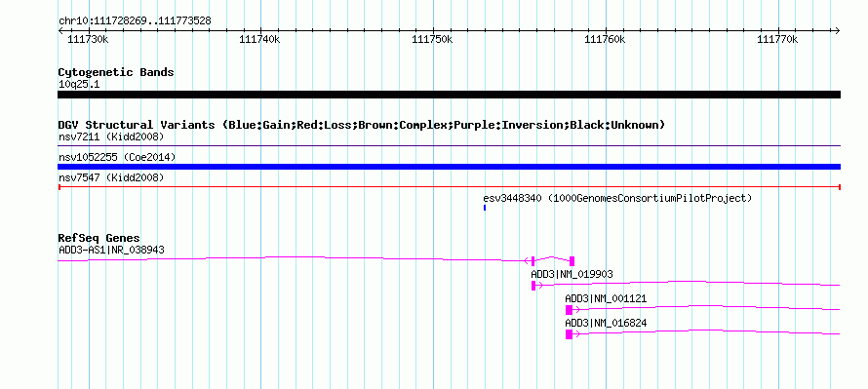Select the thin purple nsv7211 inversion line
This screenshot has width=868, height=389.
tap(449, 146)
